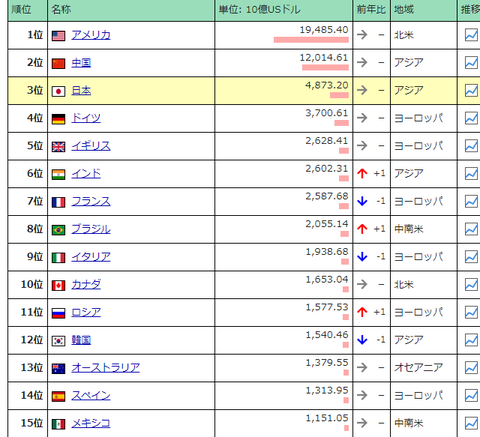Open the trend chart icon for イギリス
Screen dimensions: 480x437
tap(471, 146)
